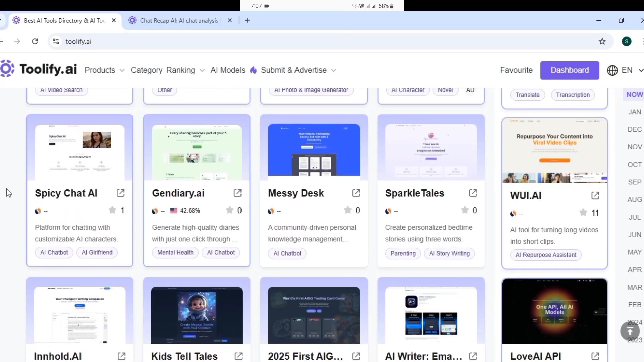The width and height of the screenshot is (644, 362).
Task: Open the Chrome profile avatar S
Action: tap(627, 41)
